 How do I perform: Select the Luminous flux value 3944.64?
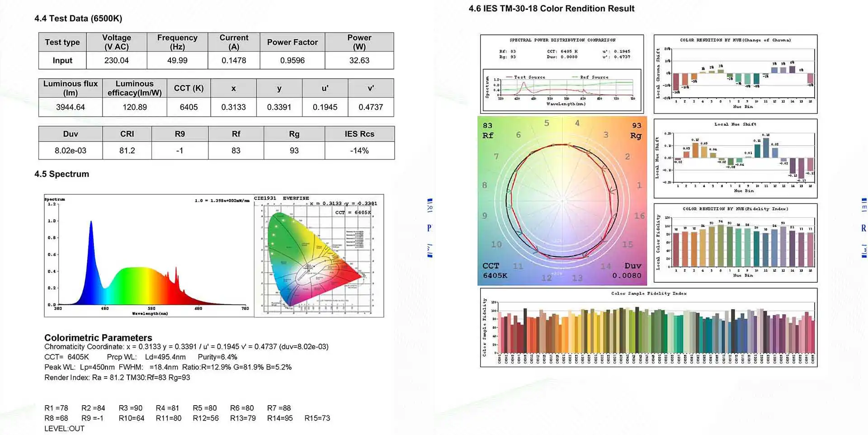[71, 107]
